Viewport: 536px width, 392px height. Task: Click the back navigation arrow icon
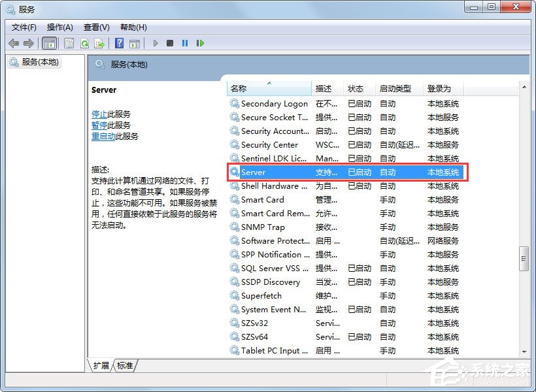[x=14, y=43]
